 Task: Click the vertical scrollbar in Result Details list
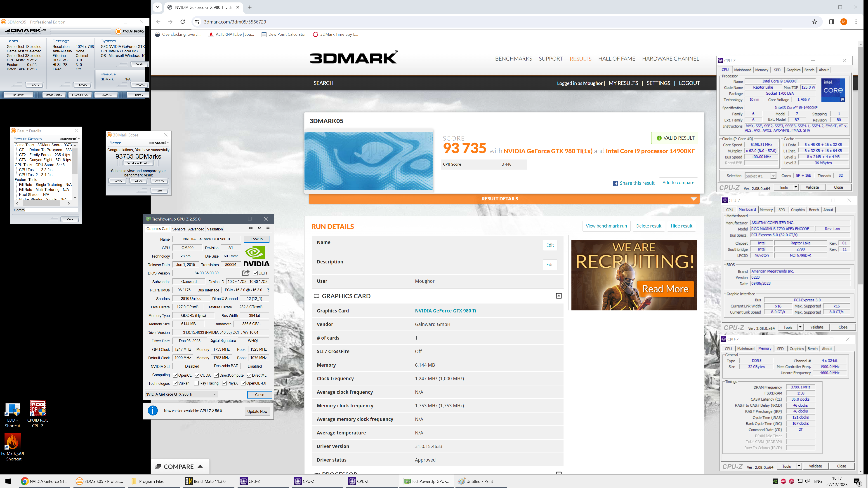(75, 171)
